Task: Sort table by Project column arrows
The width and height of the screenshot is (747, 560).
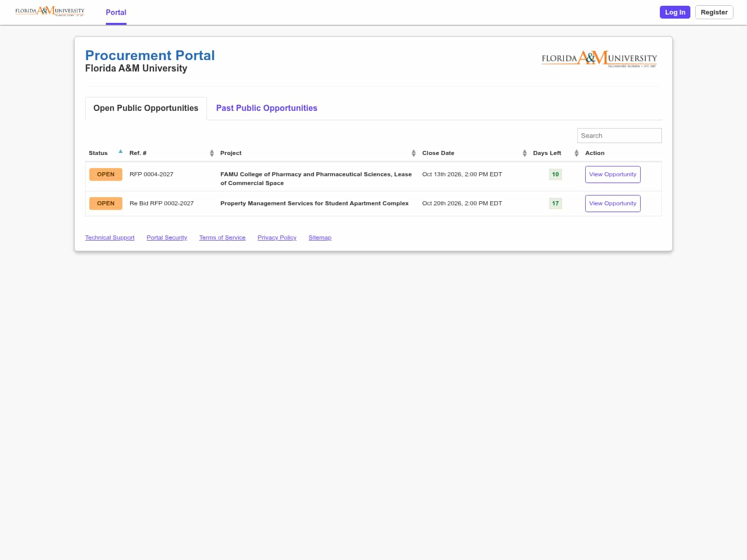Action: coord(413,153)
